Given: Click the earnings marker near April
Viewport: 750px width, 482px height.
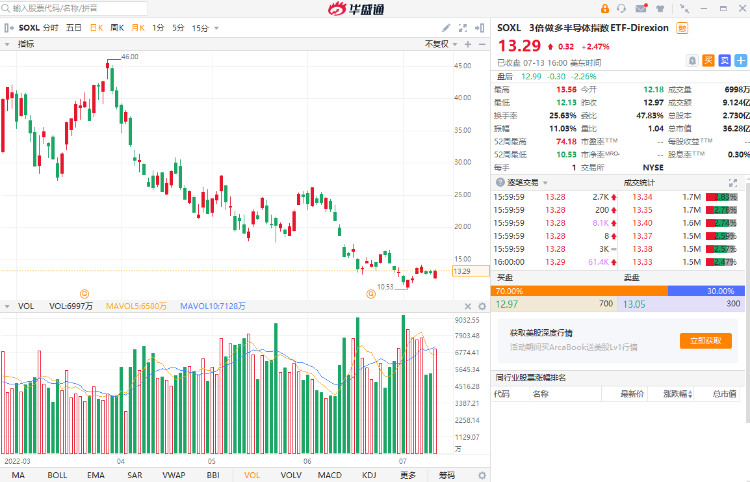Looking at the screenshot, I should click(x=84, y=294).
